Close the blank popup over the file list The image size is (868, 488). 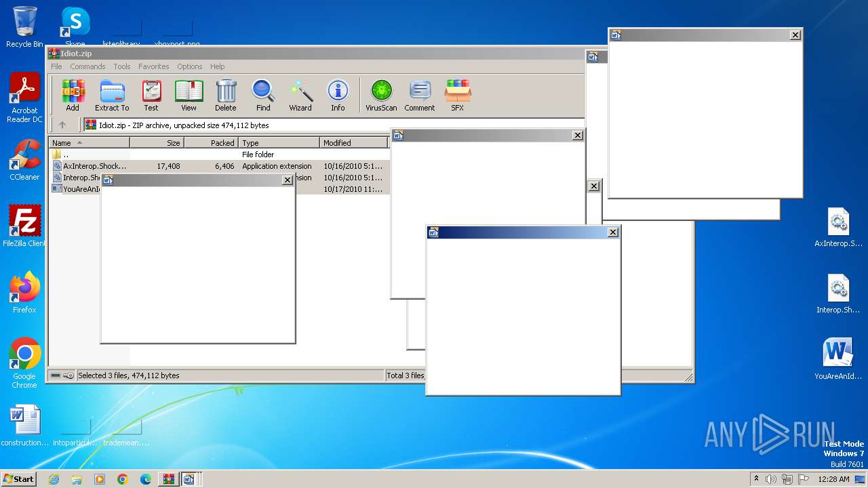tap(288, 180)
